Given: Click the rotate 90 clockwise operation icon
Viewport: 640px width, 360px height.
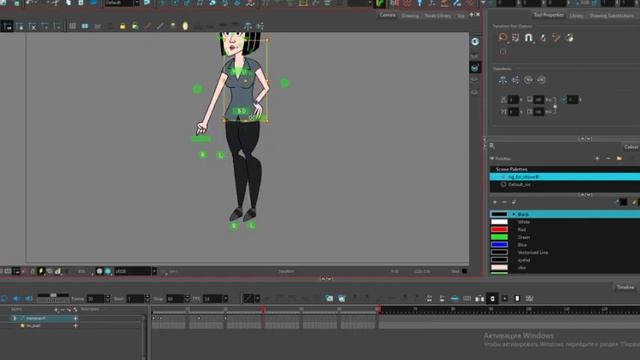Looking at the screenshot, I should 528,80.
